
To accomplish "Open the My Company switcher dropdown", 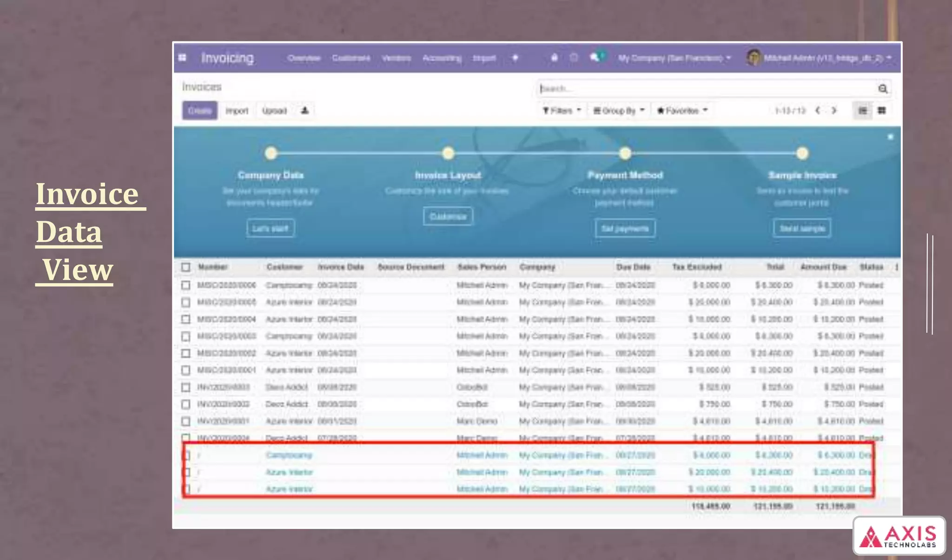I will point(674,58).
